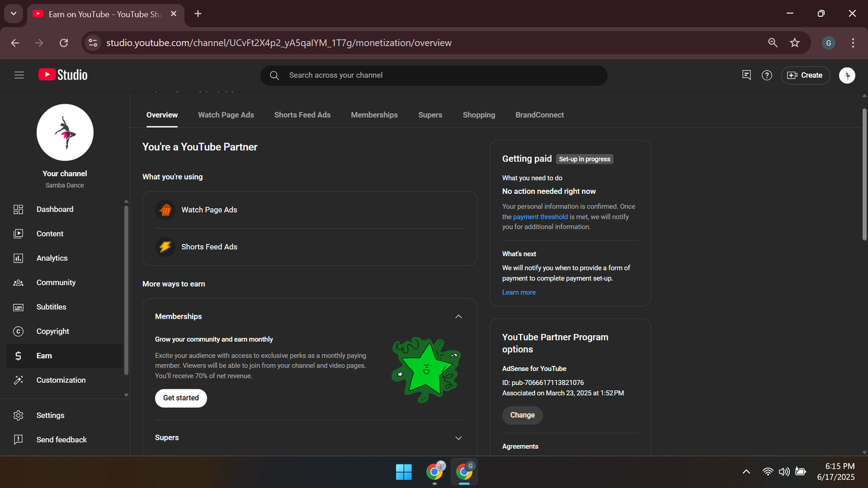Open the first Chrome taskbar icon
This screenshot has height=488, width=868.
pyautogui.click(x=435, y=472)
